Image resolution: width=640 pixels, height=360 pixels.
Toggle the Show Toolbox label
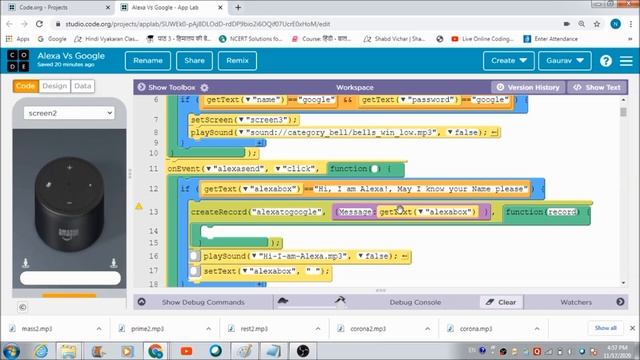[172, 87]
